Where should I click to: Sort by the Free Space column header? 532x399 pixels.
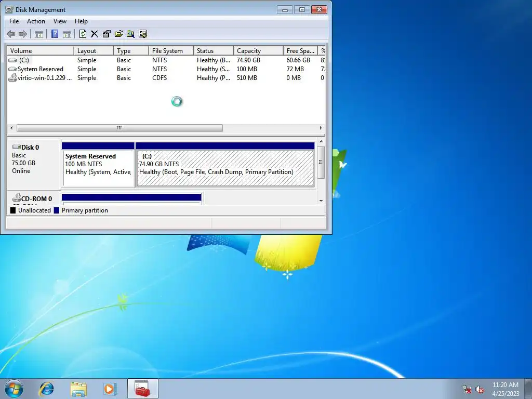[301, 50]
